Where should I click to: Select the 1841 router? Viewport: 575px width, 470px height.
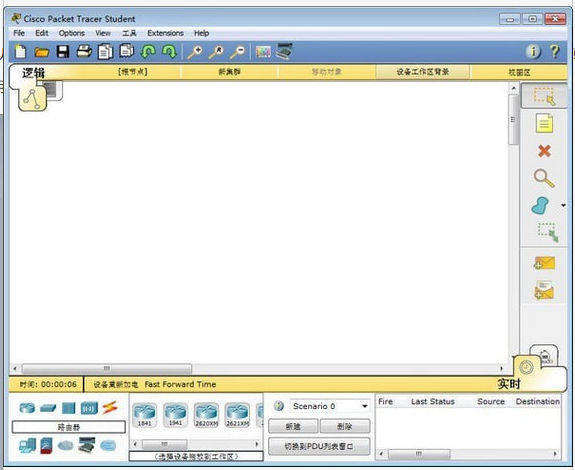click(144, 415)
